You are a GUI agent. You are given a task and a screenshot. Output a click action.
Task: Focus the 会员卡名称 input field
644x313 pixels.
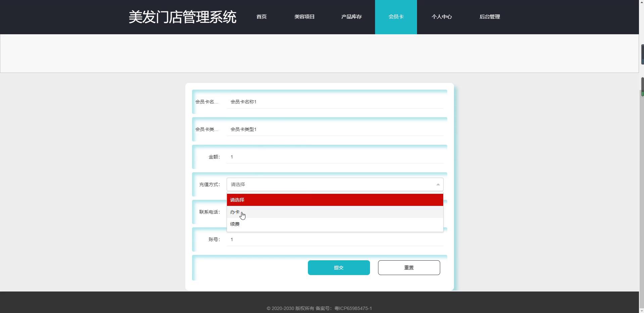pyautogui.click(x=335, y=102)
